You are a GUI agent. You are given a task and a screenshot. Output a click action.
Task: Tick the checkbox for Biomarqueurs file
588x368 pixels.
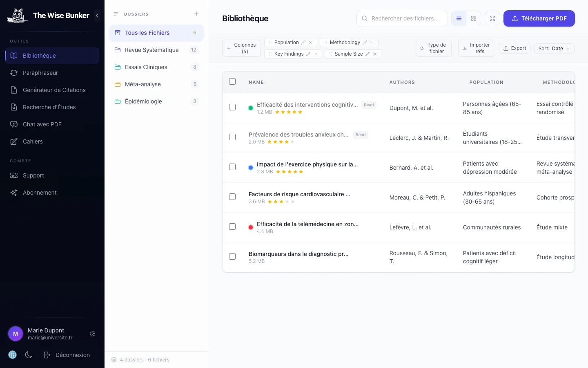pyautogui.click(x=232, y=256)
